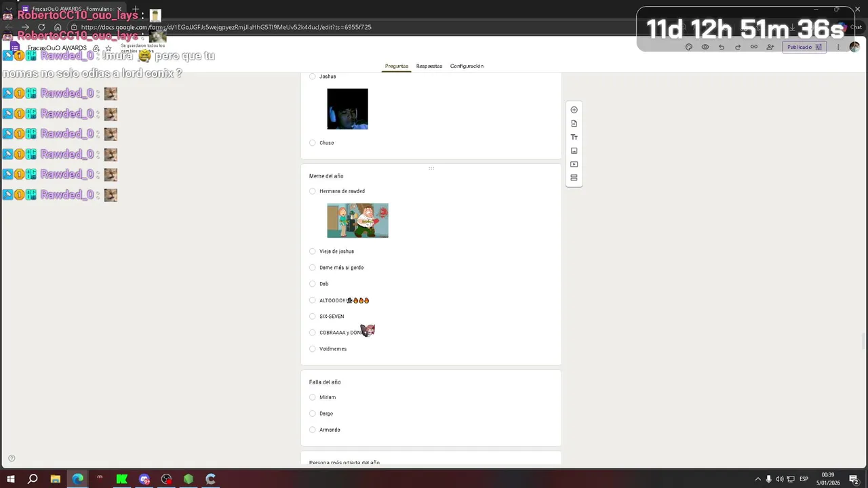Open the OBS Studio taskbar icon
Screen dimensions: 868x488
(166, 479)
